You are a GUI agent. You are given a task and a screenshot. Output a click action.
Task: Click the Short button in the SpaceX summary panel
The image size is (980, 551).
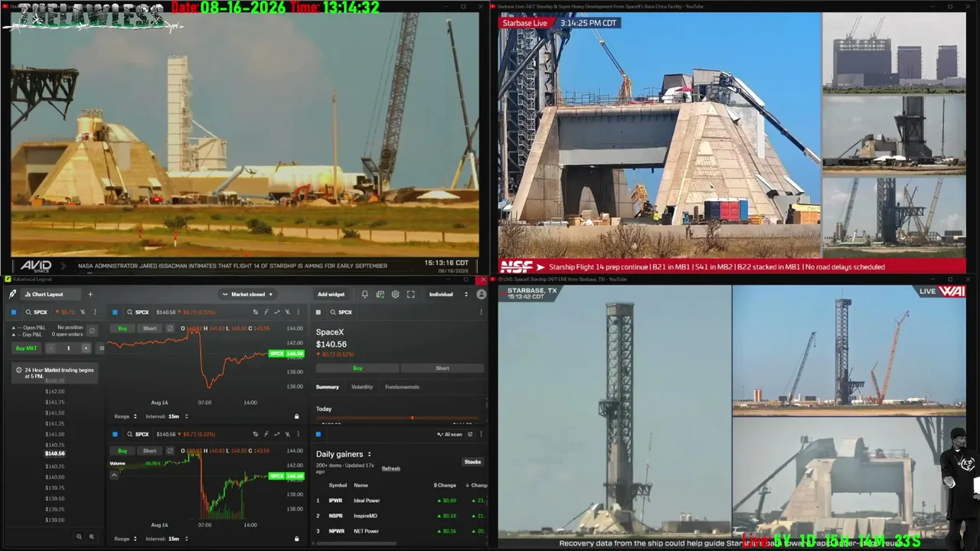tap(443, 368)
